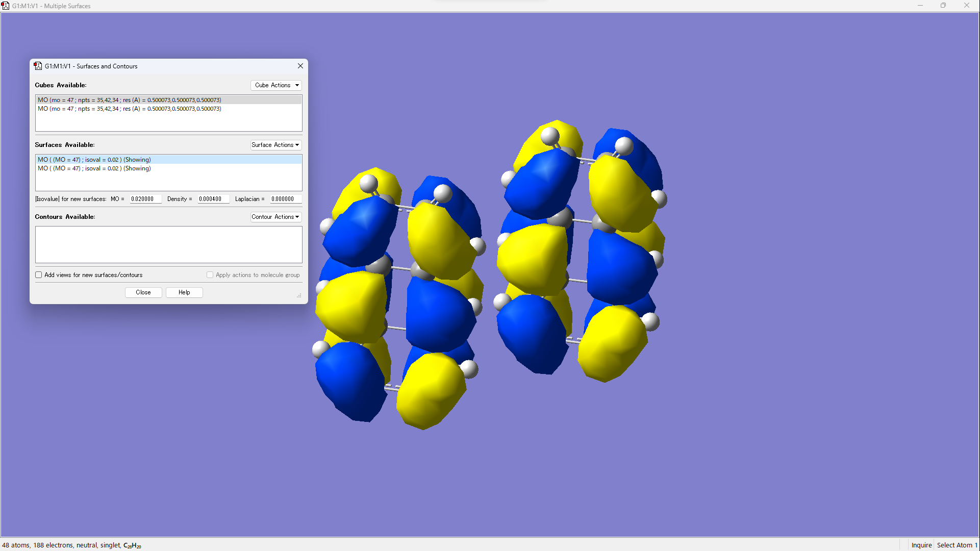The height and width of the screenshot is (551, 980).
Task: Select the first MO surface entry
Action: tap(94, 160)
